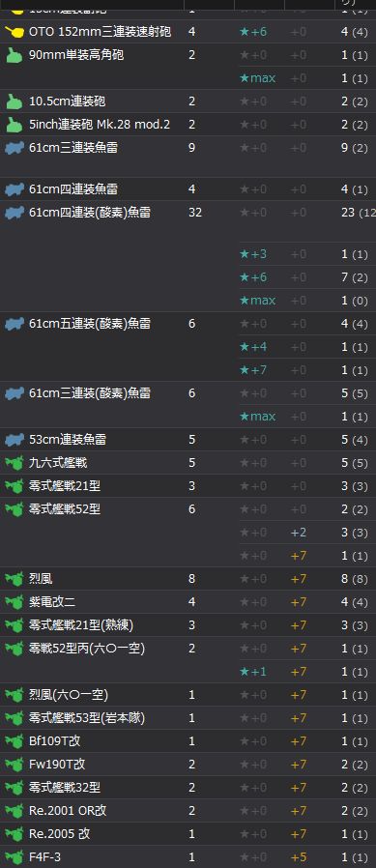The height and width of the screenshot is (868, 376).
Task: Click total count 9 for 61cm三連装魚雷
Action: tap(191, 147)
